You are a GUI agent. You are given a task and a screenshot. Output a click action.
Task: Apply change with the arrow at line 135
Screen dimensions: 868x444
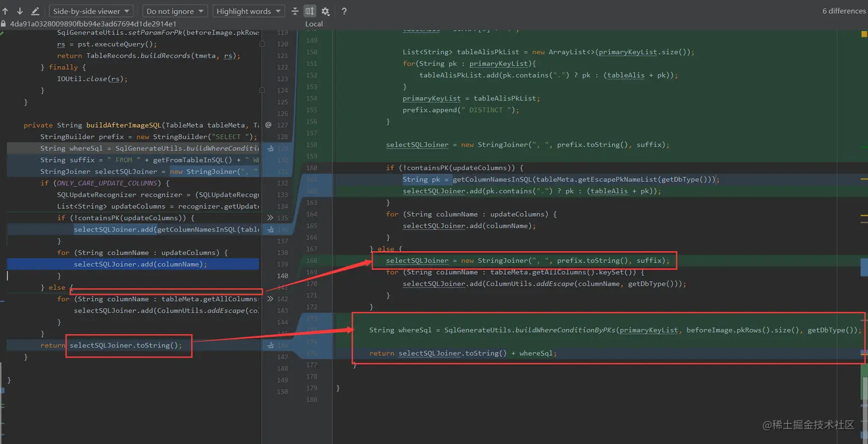click(270, 218)
